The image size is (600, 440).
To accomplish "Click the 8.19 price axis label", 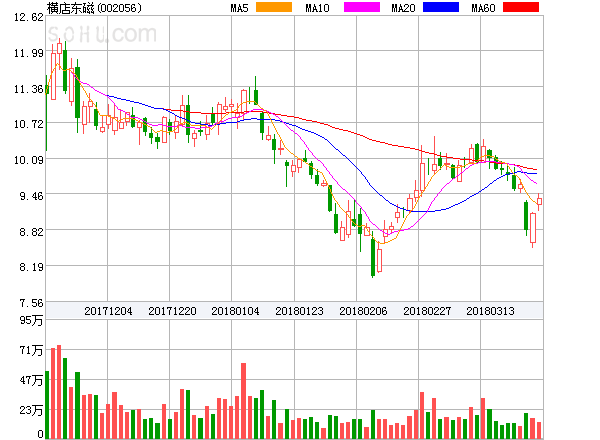I will (x=31, y=267).
